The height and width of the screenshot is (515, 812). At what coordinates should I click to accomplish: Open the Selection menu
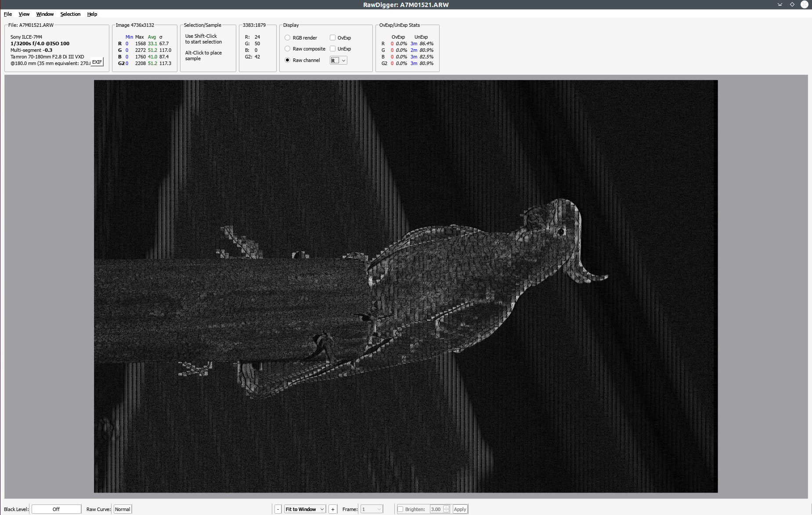[x=70, y=14]
